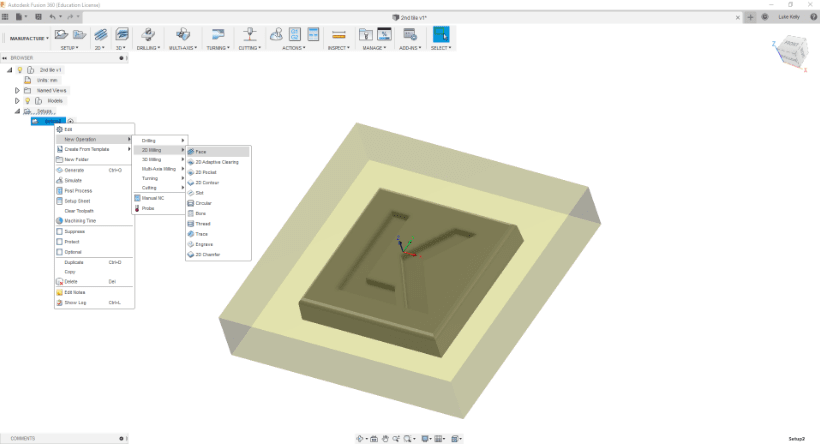Open the MANUFACTURE workspace dropdown
820x444 pixels.
pyautogui.click(x=28, y=37)
